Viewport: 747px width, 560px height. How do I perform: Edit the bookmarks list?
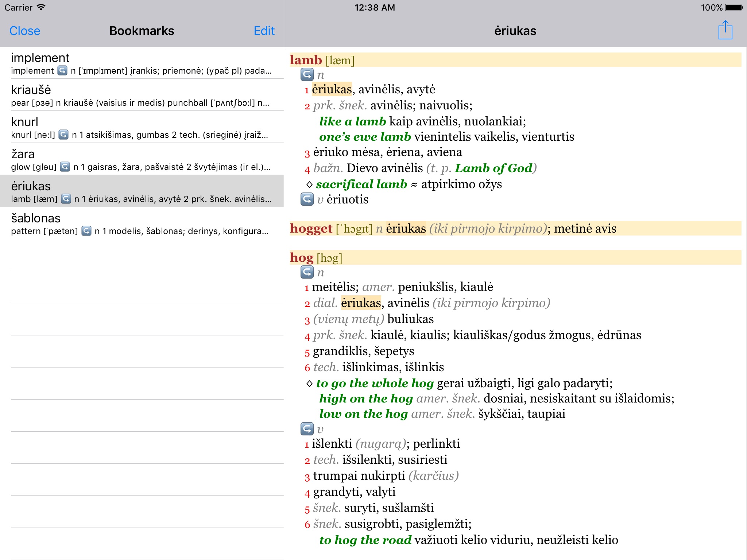[x=264, y=31]
